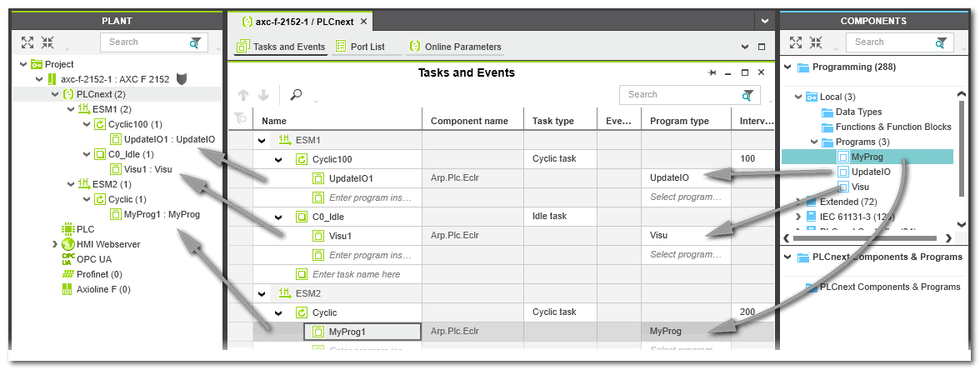Select UpdateIO program in COMPONENTS tree
The width and height of the screenshot is (980, 370).
[x=870, y=172]
